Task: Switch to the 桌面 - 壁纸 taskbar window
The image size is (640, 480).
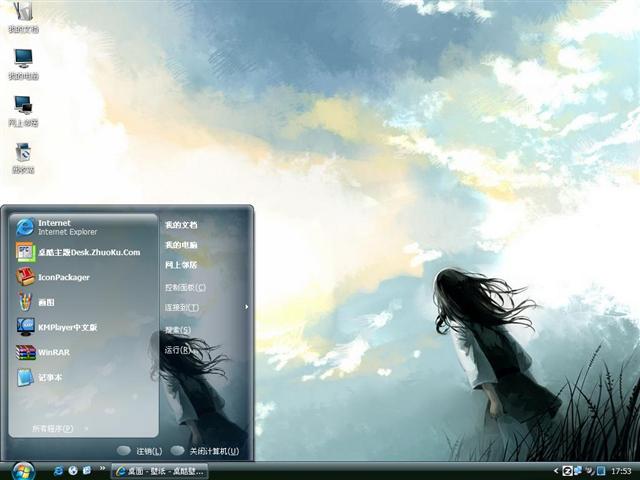Action: (160, 471)
